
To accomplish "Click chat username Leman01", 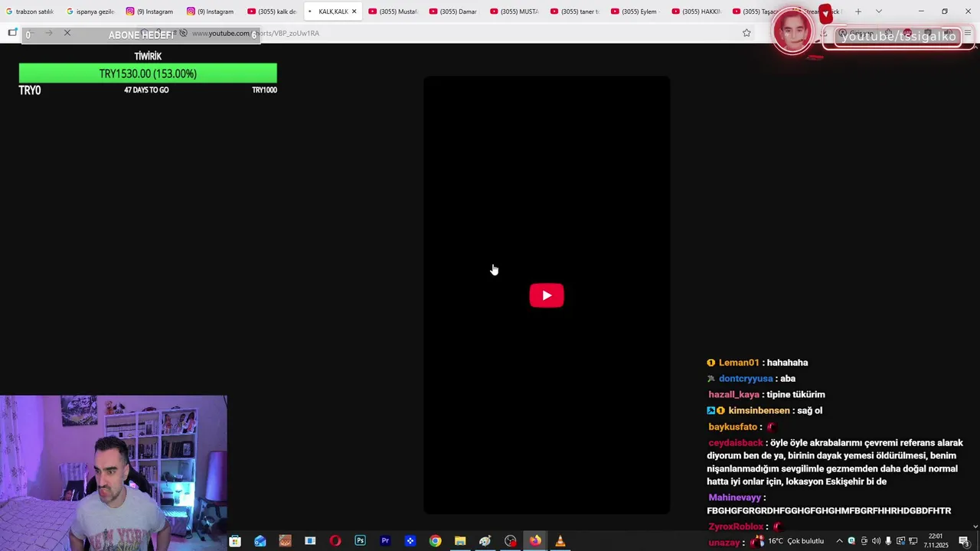I will [x=739, y=363].
